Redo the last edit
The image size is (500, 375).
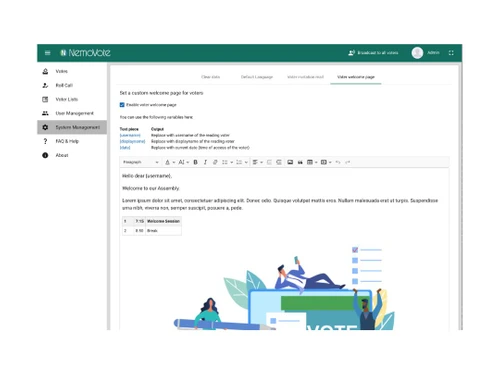347,162
